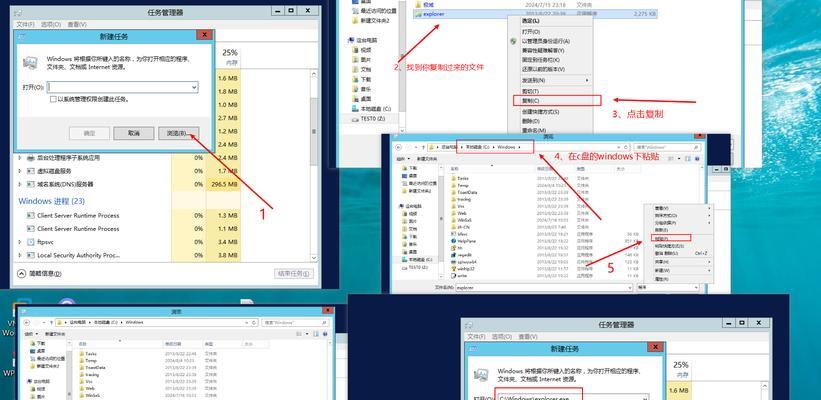The image size is (821, 400).
Task: Click the Local Security Authority process icon
Action: click(31, 255)
